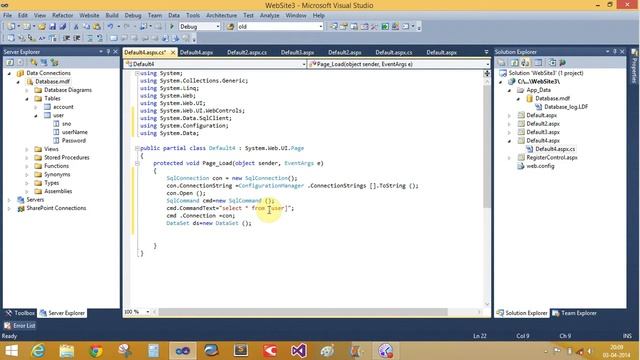The width and height of the screenshot is (640, 360).
Task: Open the Analyze menu
Action: [x=270, y=15]
